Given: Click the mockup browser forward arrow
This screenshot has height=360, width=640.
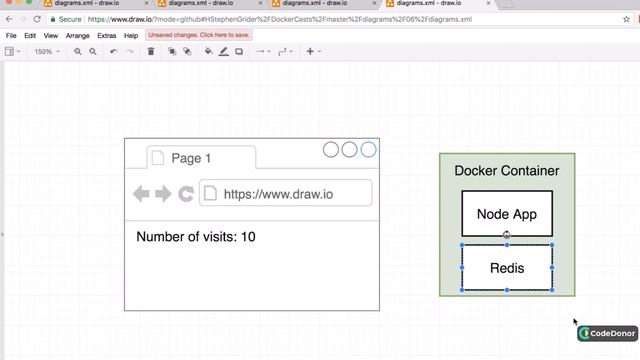Looking at the screenshot, I should [x=163, y=194].
